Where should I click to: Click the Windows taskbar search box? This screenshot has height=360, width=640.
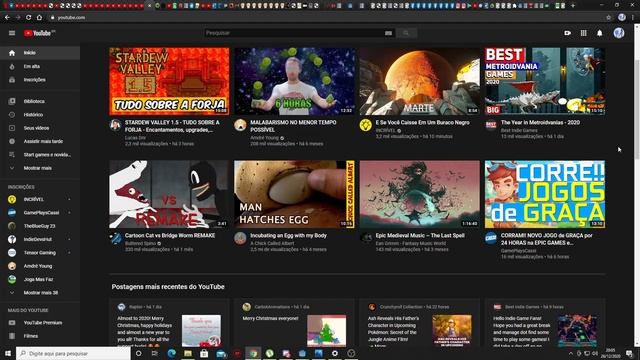click(73, 353)
